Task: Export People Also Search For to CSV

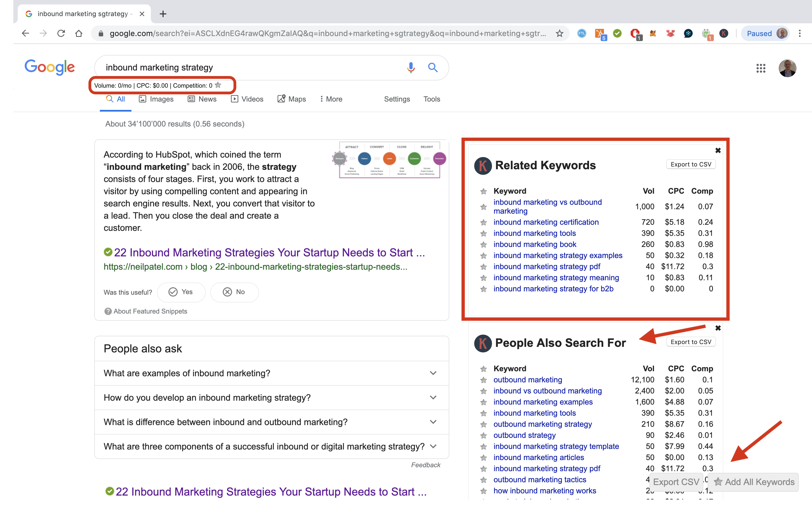Action: coord(691,342)
